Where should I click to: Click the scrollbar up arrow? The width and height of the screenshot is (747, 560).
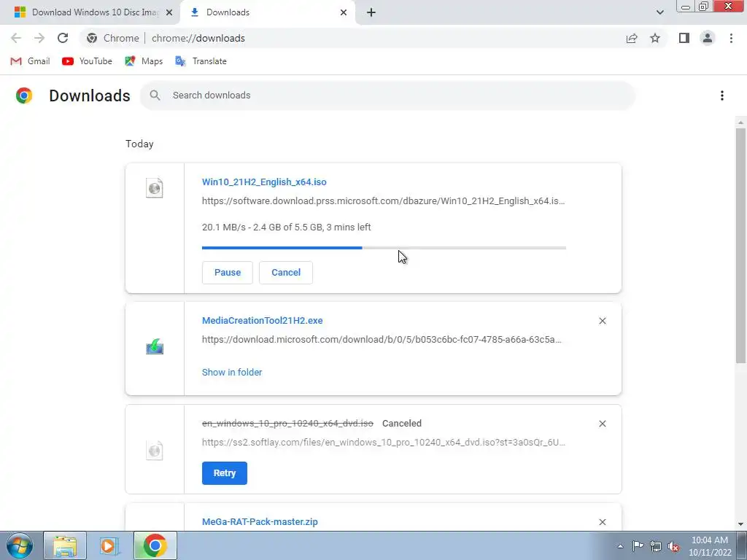point(740,122)
